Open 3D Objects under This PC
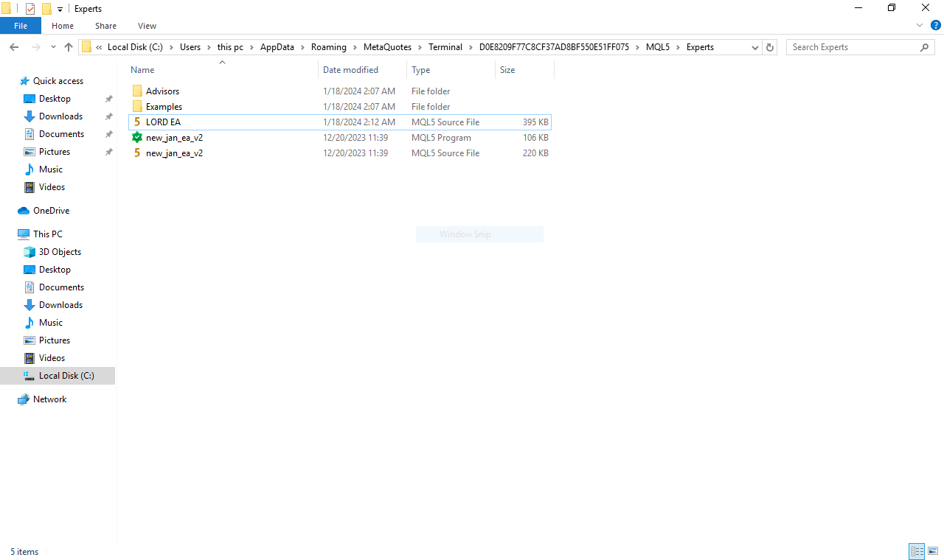Viewport: 944px width, 560px height. 60,252
